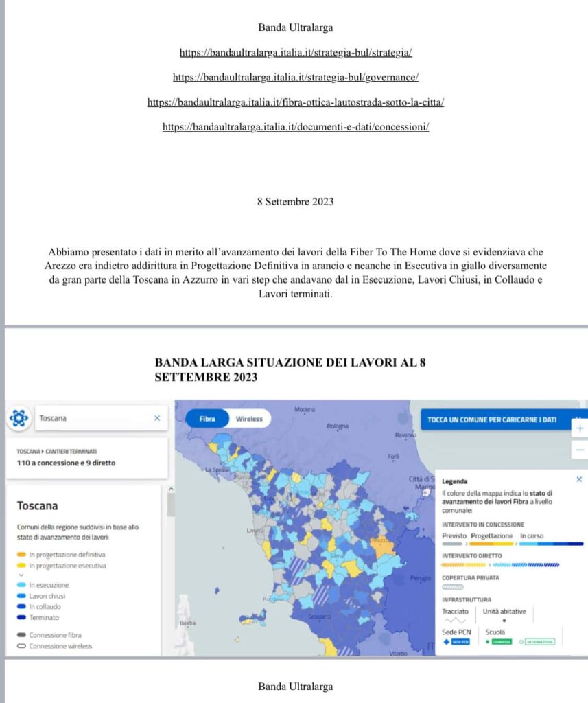Click the green Scuola connected badge

502,642
